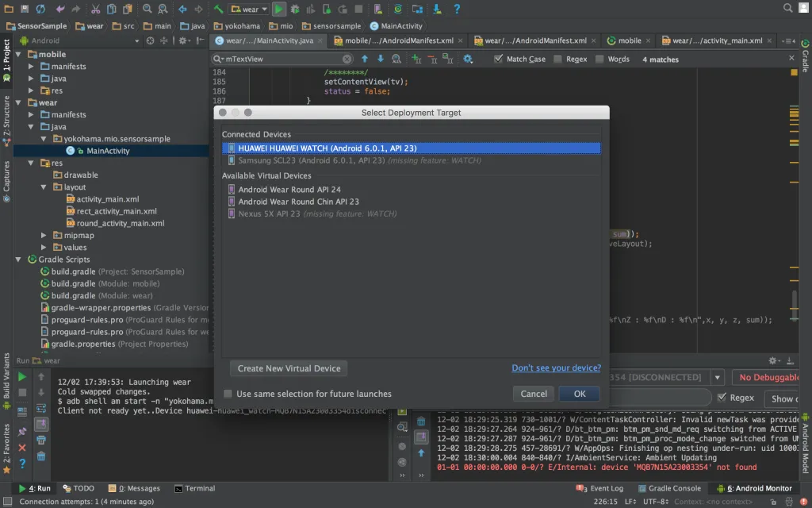812x508 pixels.
Task: Click next occurrence down arrow in find bar
Action: click(380, 59)
